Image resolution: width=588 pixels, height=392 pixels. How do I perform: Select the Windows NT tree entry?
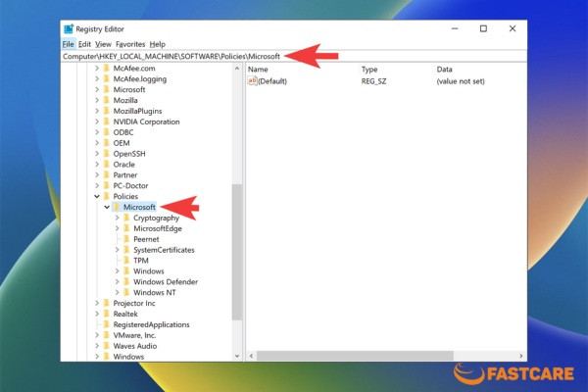pos(155,292)
